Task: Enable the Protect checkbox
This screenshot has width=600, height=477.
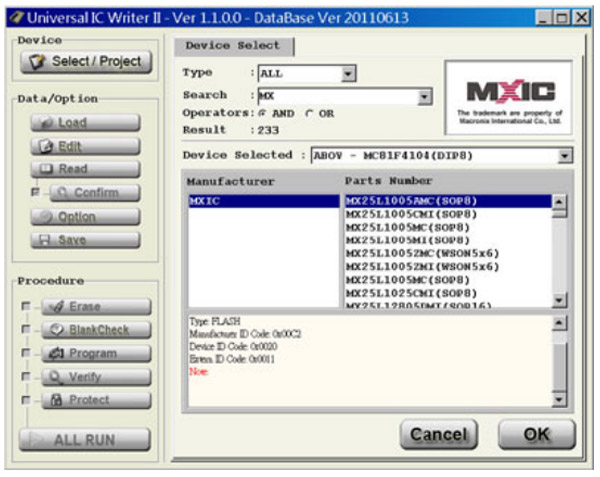Action: point(26,400)
